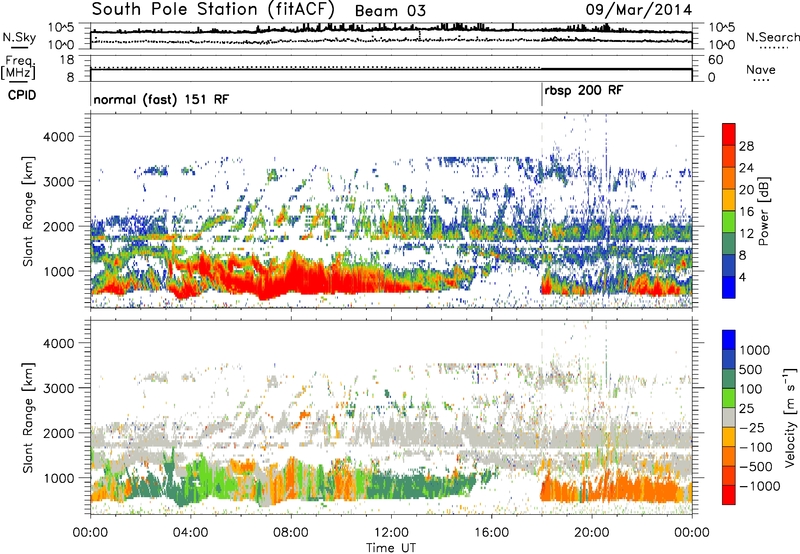Click the 'Power [dB]' color bar title

pos(763,211)
